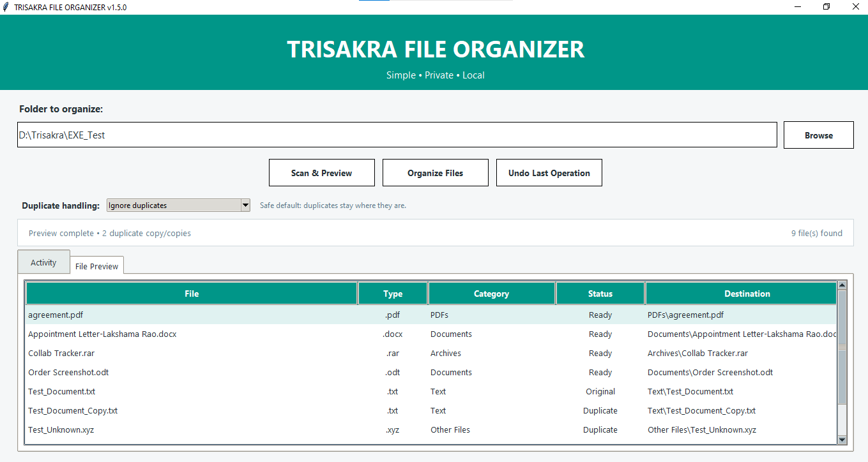Click the Scan & Preview button

(x=321, y=173)
